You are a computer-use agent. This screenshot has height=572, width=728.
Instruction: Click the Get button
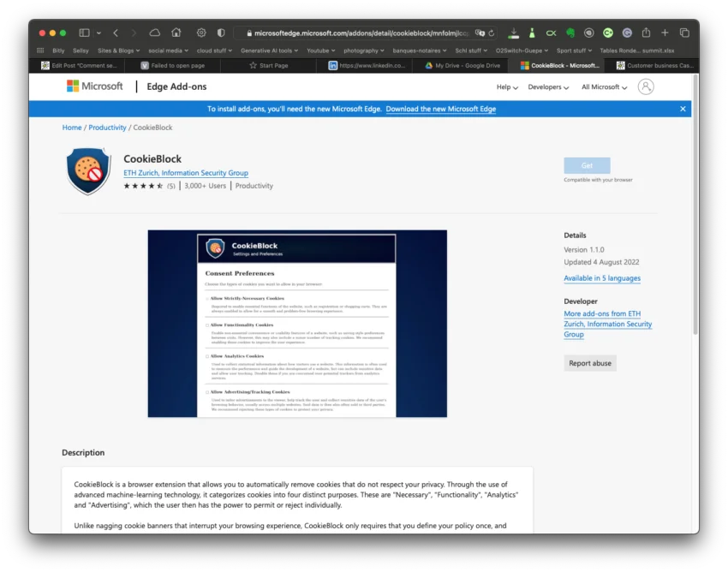click(587, 165)
